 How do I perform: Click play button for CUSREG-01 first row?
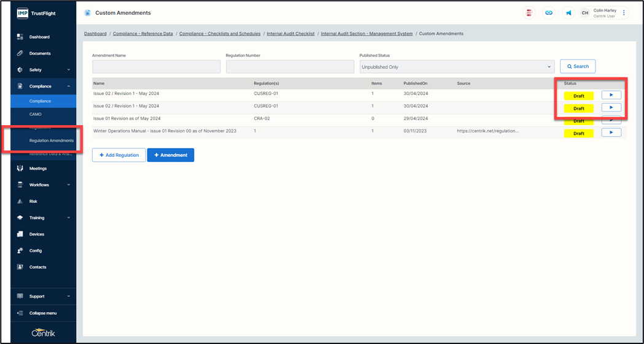tap(611, 95)
